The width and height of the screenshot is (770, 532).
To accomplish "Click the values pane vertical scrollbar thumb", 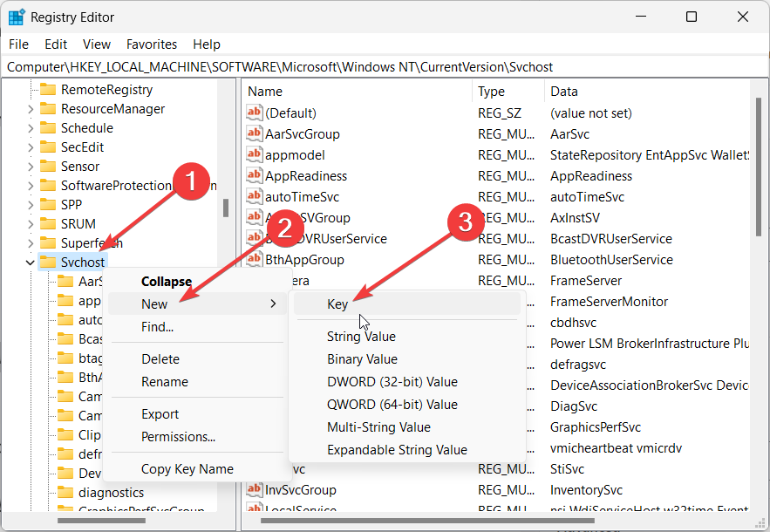I will pos(759,167).
